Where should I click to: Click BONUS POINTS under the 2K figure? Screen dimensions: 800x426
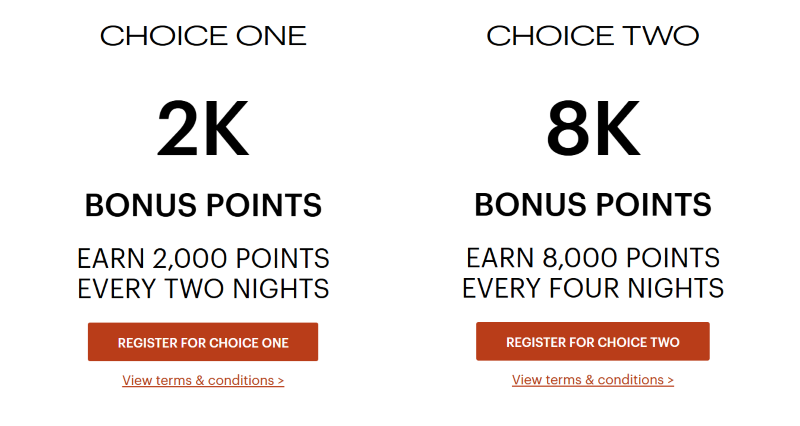click(203, 205)
